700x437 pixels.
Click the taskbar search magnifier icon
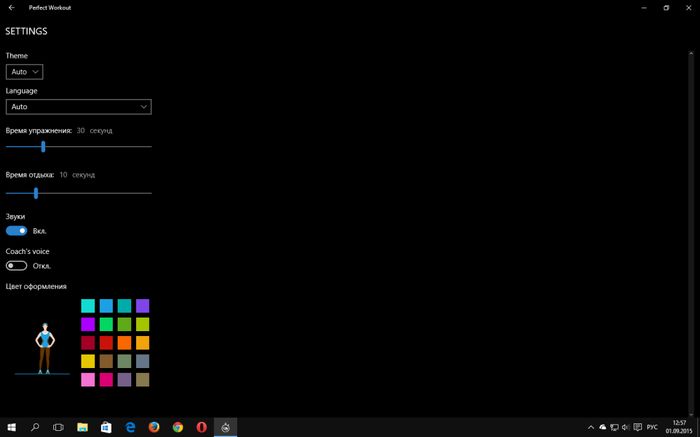click(x=35, y=427)
